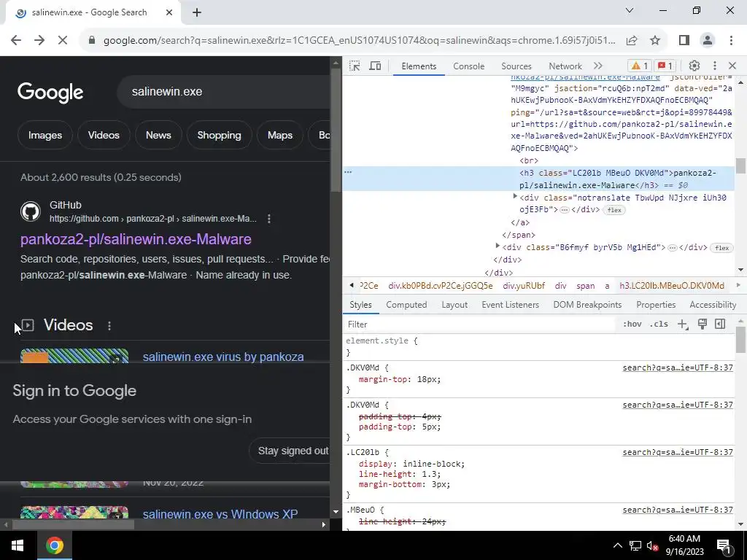
Task: Click the share page icon in address bar
Action: pyautogui.click(x=632, y=41)
